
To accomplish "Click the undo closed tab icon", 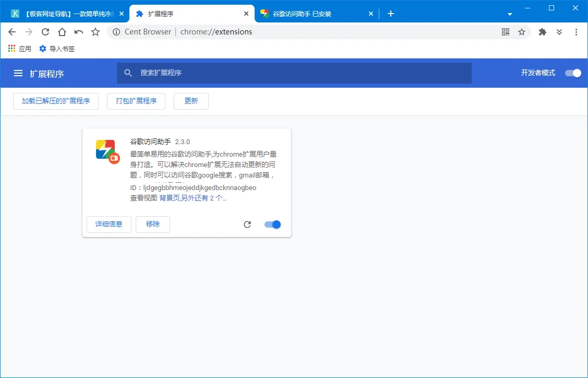I will pyautogui.click(x=79, y=32).
